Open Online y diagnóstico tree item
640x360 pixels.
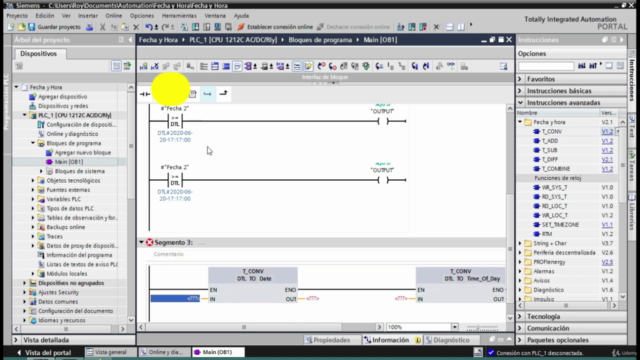[x=72, y=134]
